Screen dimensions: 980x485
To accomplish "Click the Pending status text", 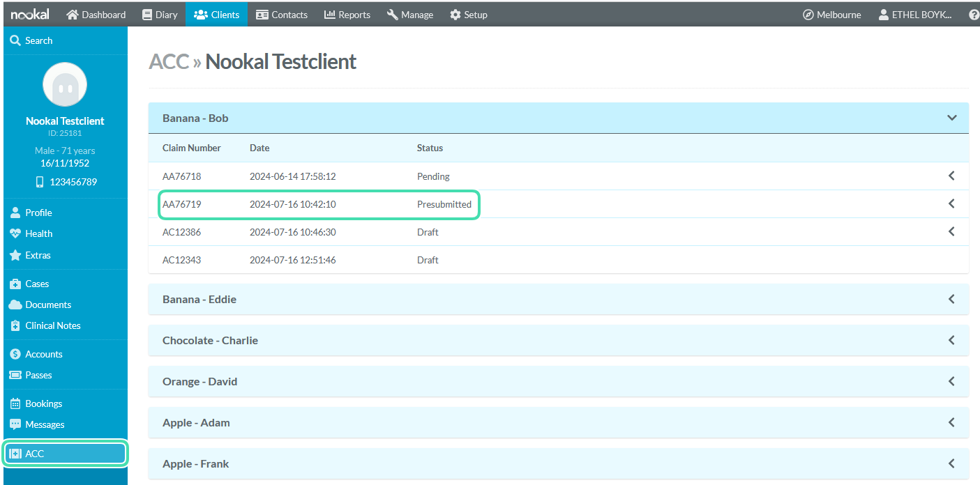I will 433,176.
